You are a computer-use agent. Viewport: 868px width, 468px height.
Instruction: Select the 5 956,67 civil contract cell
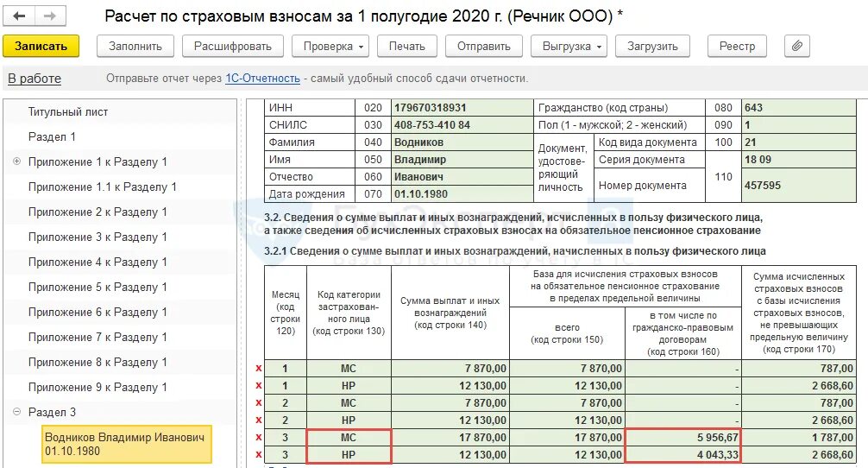click(x=683, y=438)
